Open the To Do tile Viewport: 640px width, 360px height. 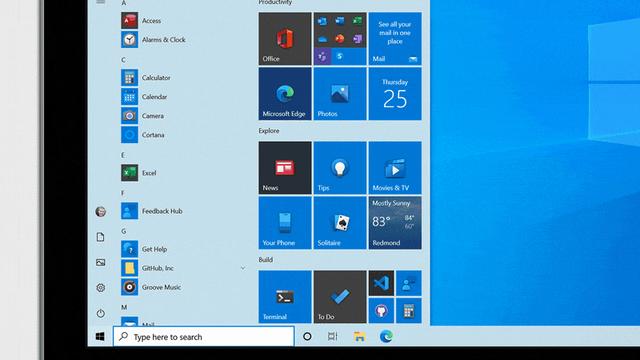click(340, 297)
